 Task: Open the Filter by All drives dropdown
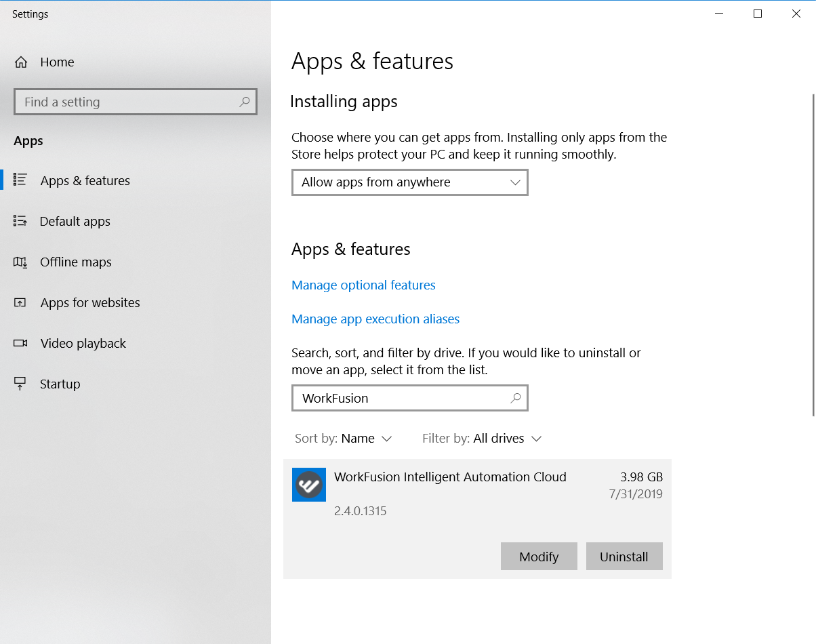[482, 439]
